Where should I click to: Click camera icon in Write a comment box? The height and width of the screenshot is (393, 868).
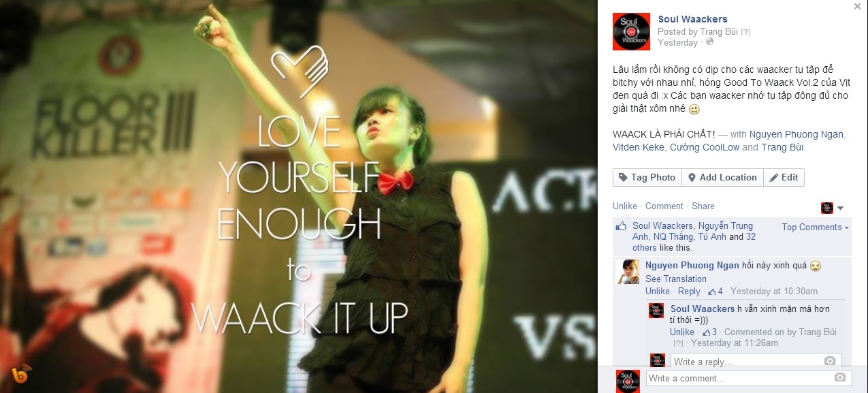(840, 378)
